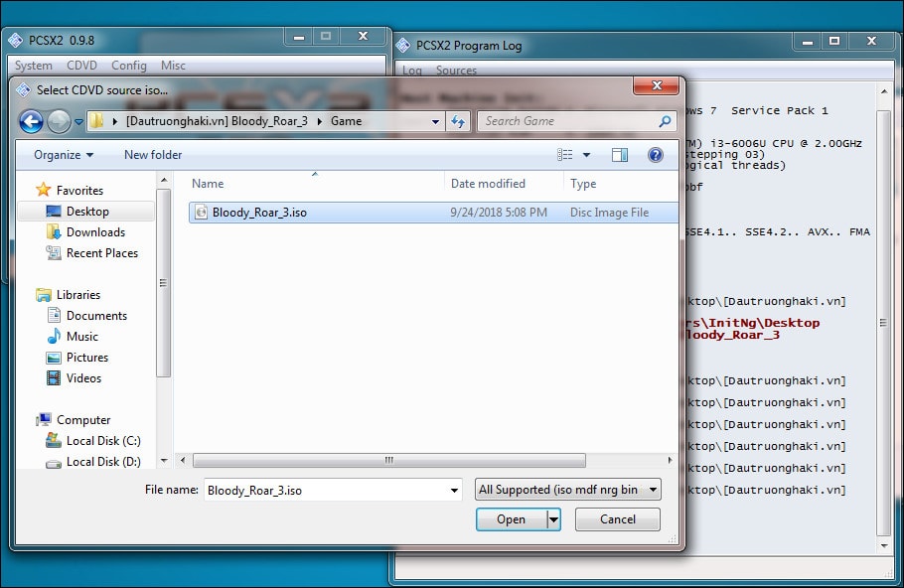Select Documents under Libraries
This screenshot has height=588, width=904.
click(x=96, y=315)
